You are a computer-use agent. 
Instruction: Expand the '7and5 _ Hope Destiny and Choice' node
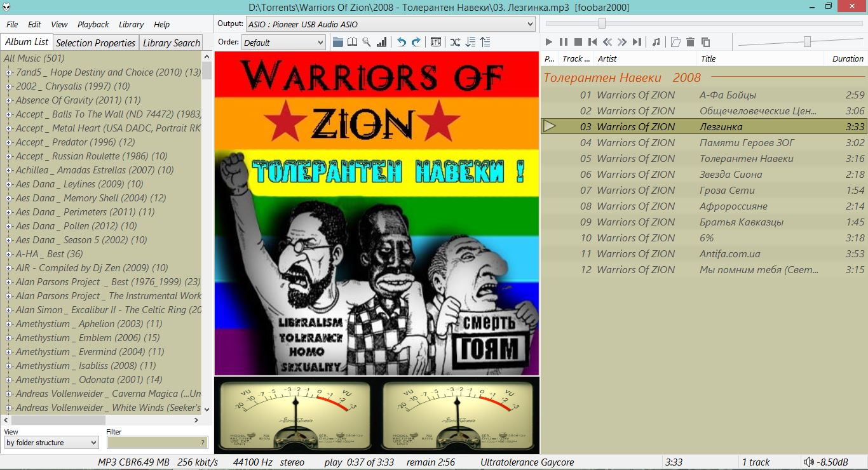click(9, 72)
